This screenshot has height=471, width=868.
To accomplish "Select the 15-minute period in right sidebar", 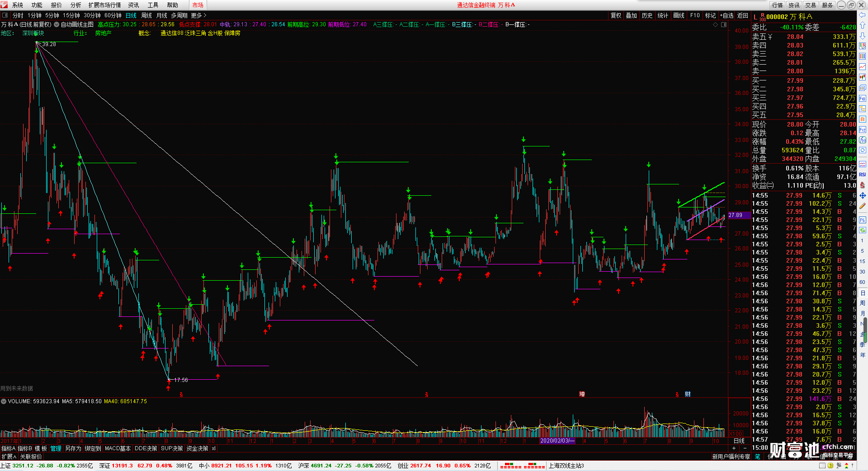I will coord(863,261).
